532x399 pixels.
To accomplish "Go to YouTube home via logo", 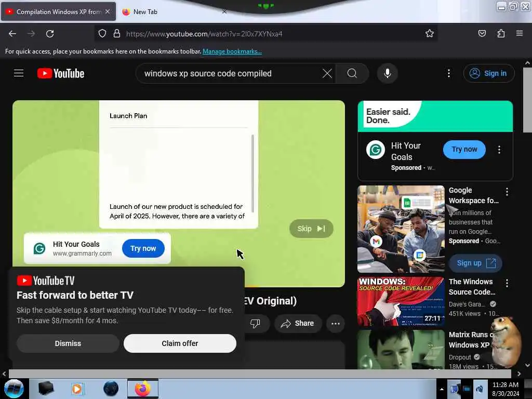I will pos(61,73).
